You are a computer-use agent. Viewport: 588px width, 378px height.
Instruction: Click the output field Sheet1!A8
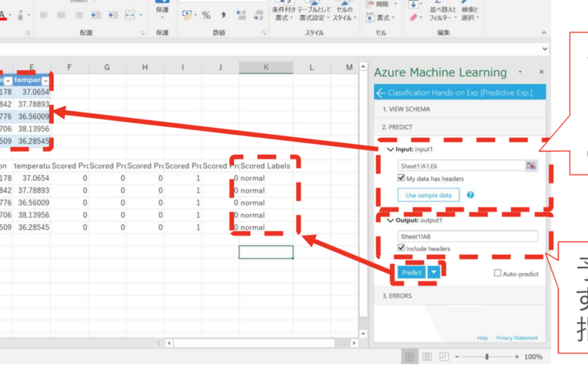467,236
